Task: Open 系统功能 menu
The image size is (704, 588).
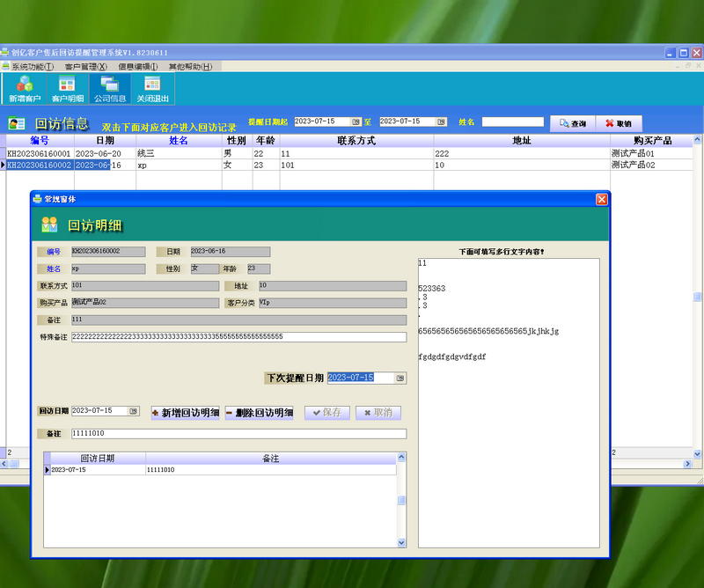Action: [33, 67]
